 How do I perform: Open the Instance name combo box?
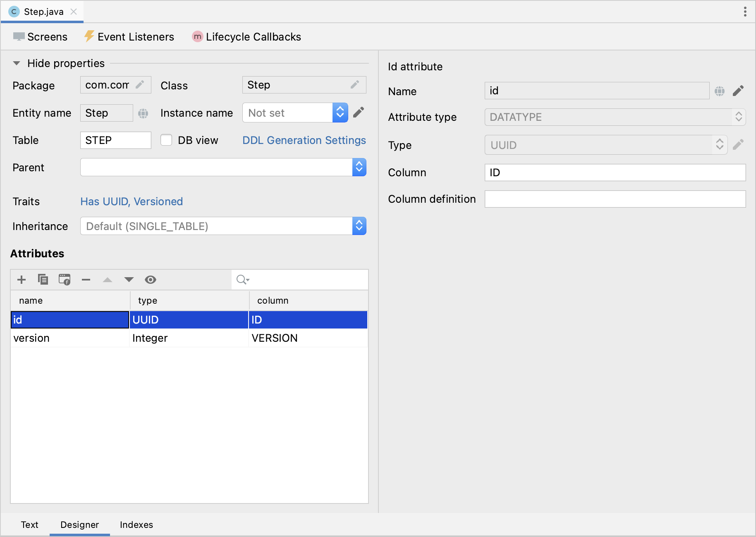click(340, 113)
